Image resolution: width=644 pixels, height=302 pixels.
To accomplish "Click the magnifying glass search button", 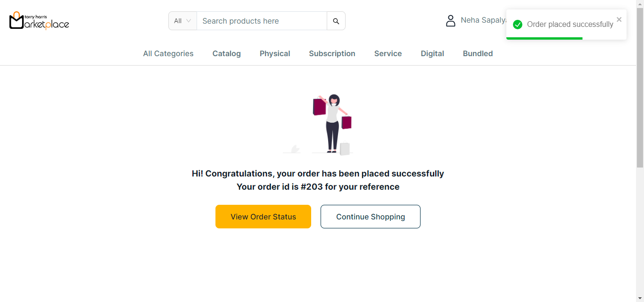I will click(336, 21).
